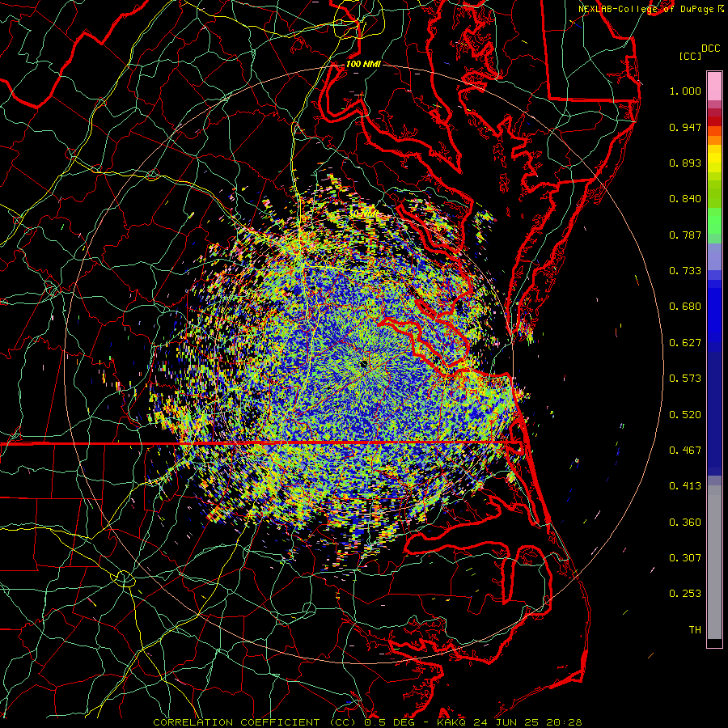The width and height of the screenshot is (728, 728).
Task: Click the 0.573 scale value
Action: coord(685,379)
